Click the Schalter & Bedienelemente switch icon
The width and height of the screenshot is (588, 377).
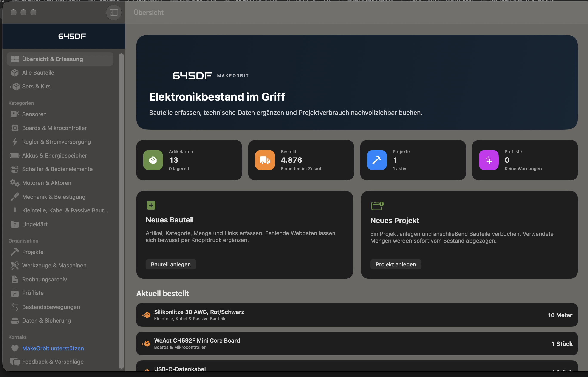(15, 169)
